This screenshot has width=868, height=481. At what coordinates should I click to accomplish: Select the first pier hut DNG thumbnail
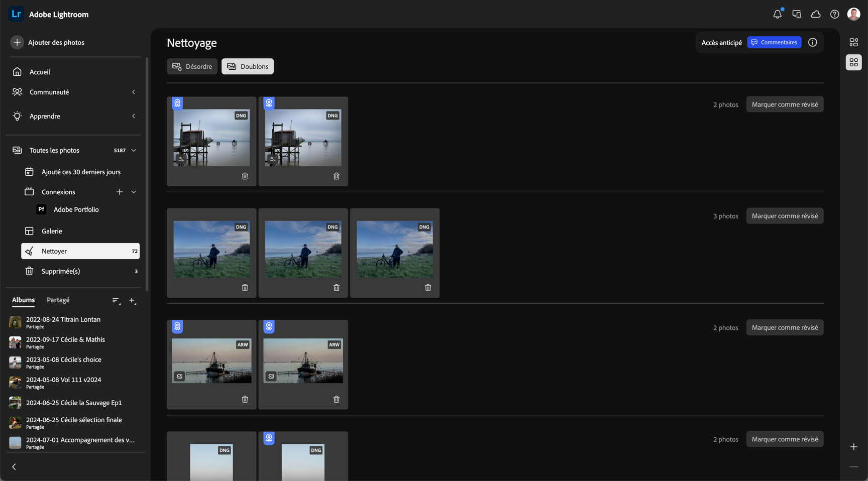click(211, 138)
